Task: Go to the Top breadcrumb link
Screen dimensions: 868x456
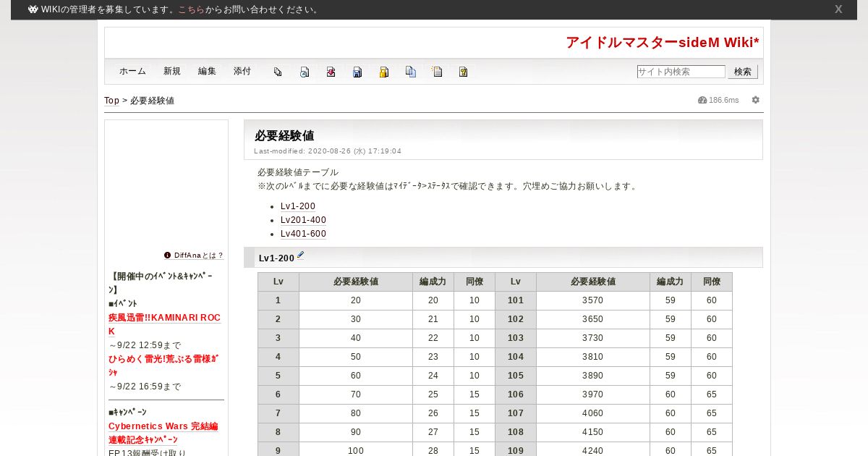Action: tap(111, 101)
